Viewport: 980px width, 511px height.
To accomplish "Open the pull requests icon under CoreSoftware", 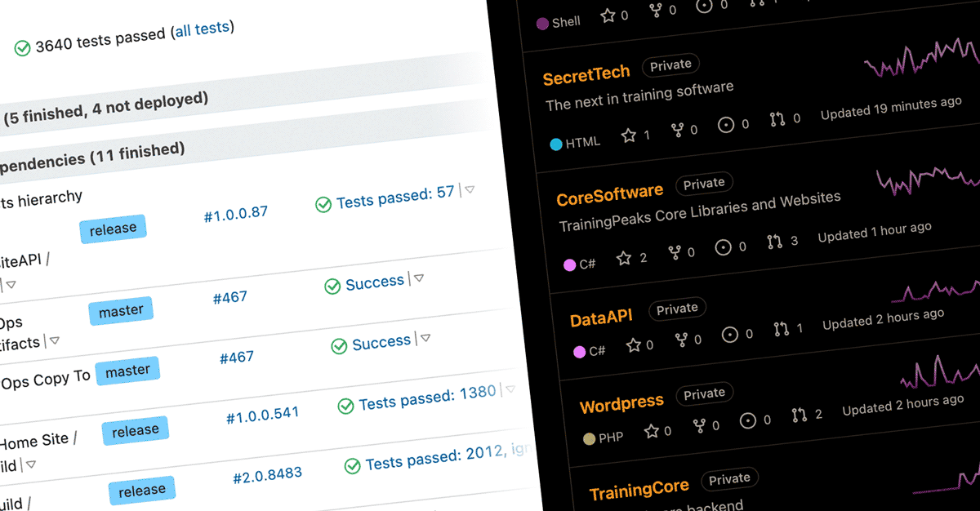I will [775, 242].
